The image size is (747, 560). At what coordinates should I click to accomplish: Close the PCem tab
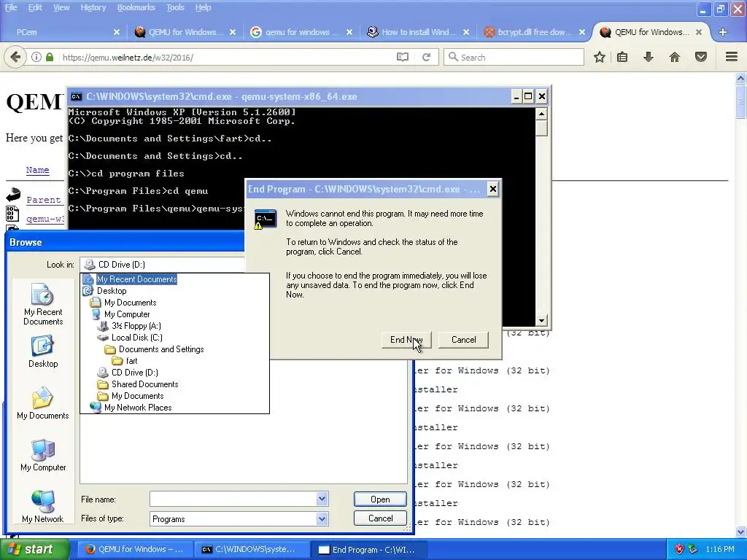coord(117,32)
